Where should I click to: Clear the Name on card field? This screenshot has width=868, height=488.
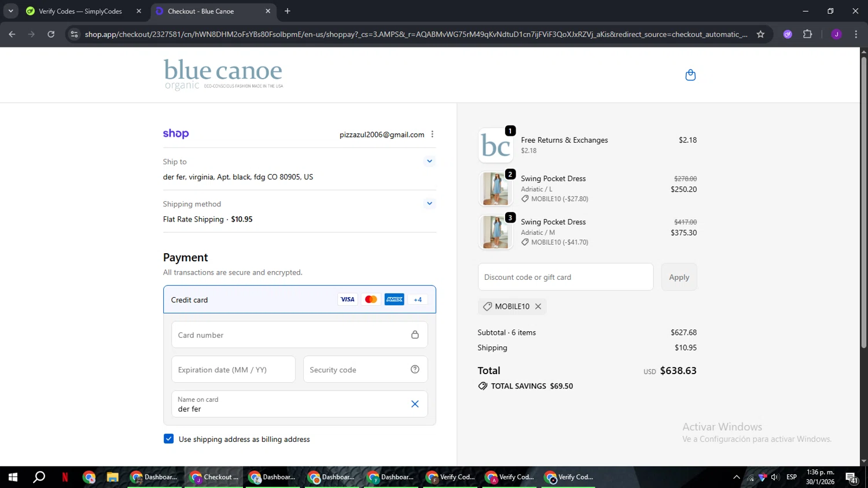click(415, 404)
